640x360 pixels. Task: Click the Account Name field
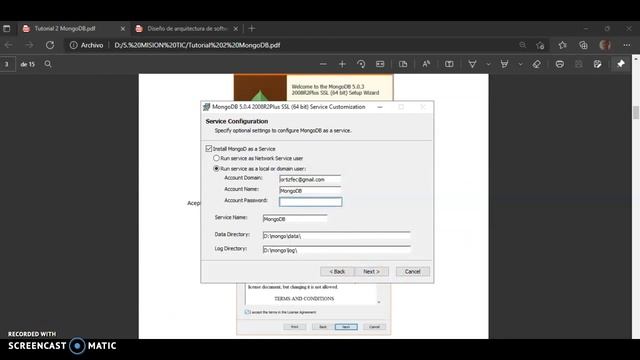(310, 190)
